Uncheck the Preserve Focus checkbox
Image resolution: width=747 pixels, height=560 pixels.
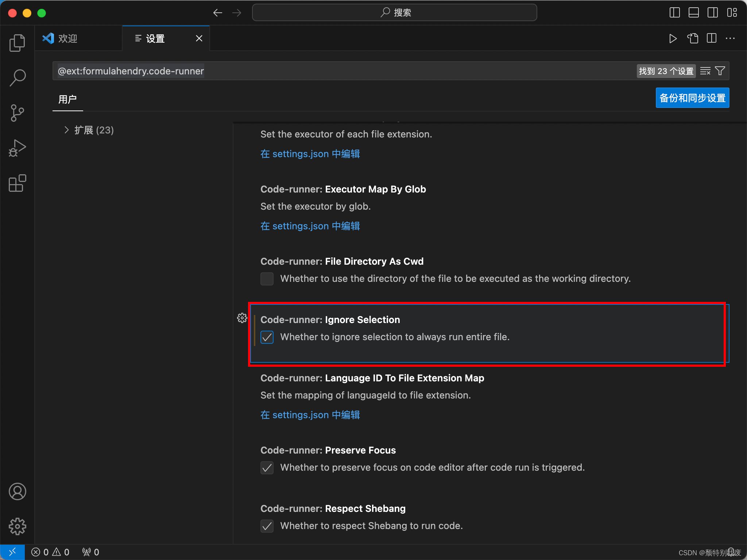coord(267,468)
